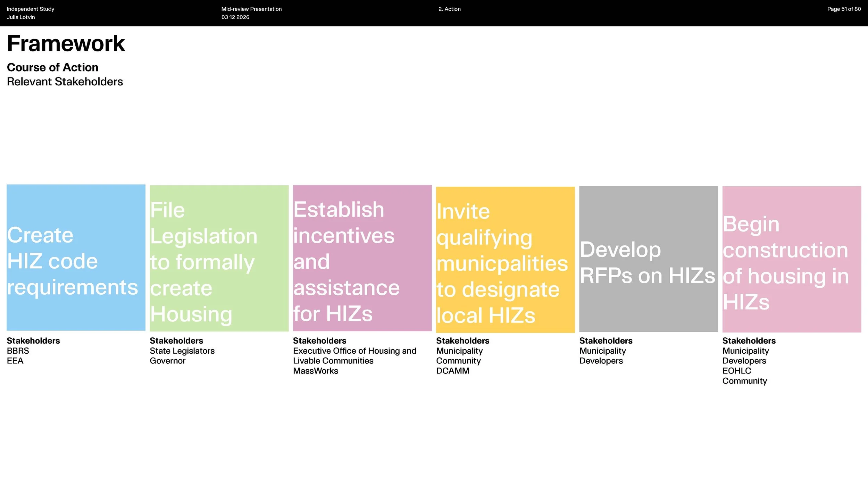Click Executive Office of Housing and text
Viewport: 868px width, 488px height.
tap(355, 351)
